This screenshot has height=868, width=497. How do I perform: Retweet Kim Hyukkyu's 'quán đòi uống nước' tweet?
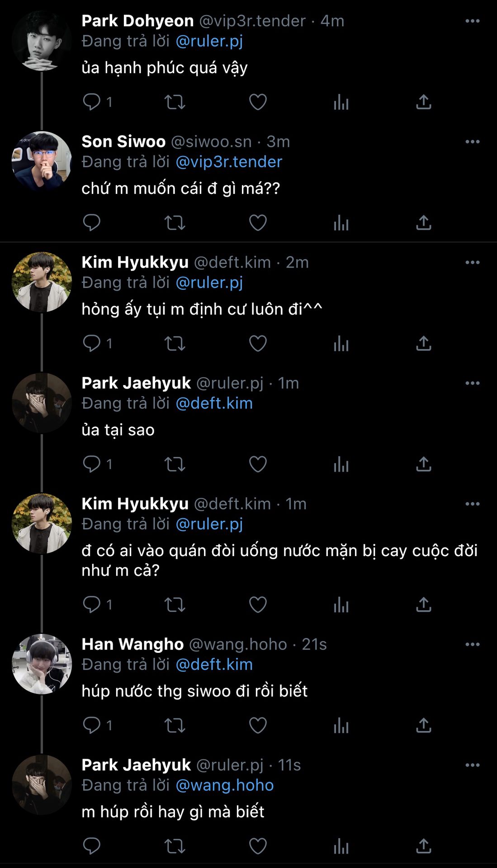click(x=175, y=604)
